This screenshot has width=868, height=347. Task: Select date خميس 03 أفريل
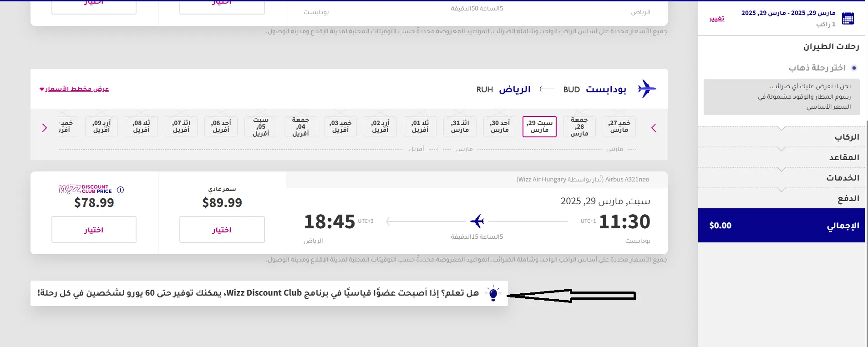(x=340, y=126)
